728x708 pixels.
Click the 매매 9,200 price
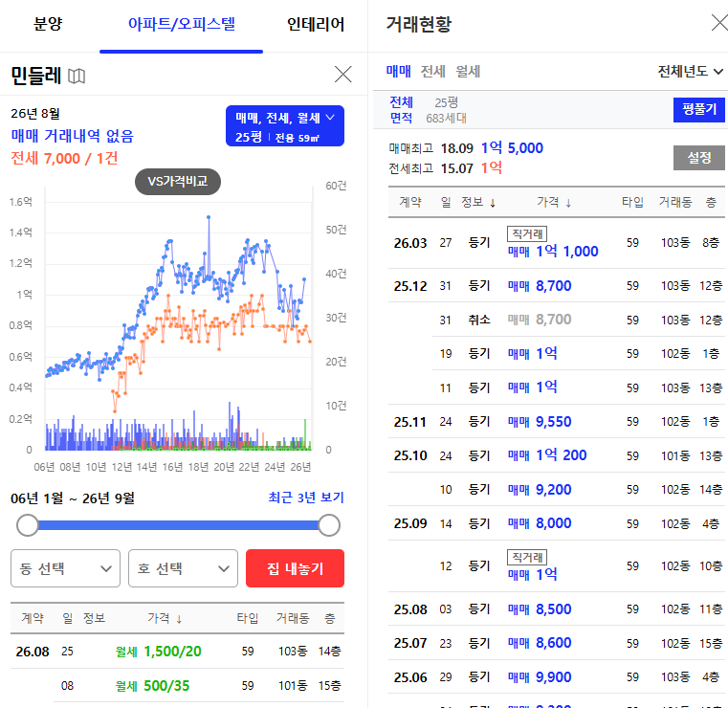pos(540,489)
